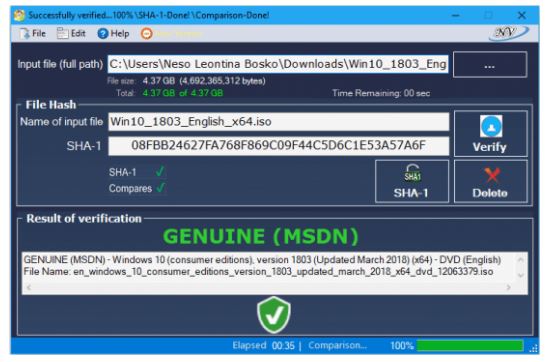
Task: Click the orange circular icon beside Help
Action: pyautogui.click(x=147, y=34)
